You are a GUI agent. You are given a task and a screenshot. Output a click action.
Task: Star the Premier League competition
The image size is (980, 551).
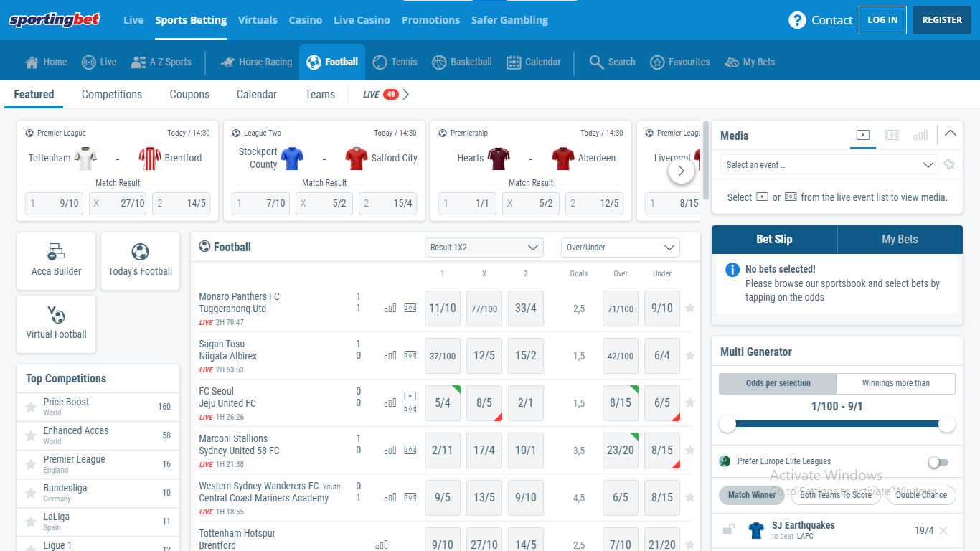click(x=31, y=464)
